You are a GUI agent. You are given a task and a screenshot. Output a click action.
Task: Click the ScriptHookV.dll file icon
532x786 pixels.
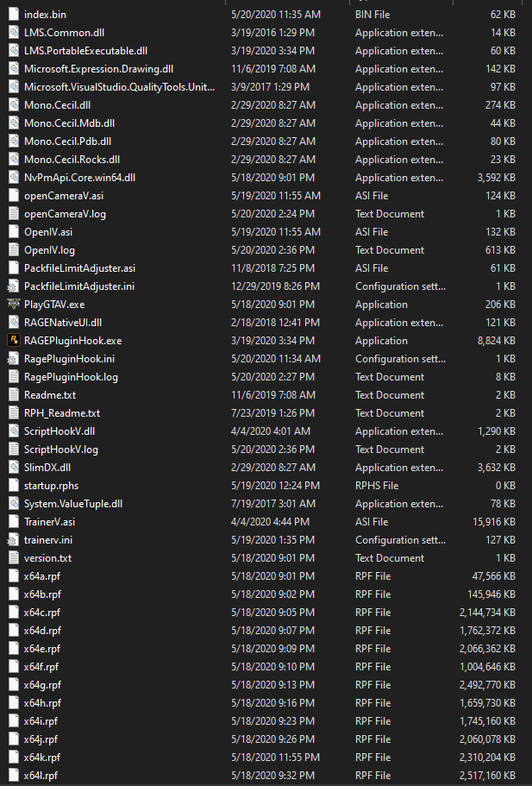pos(14,431)
